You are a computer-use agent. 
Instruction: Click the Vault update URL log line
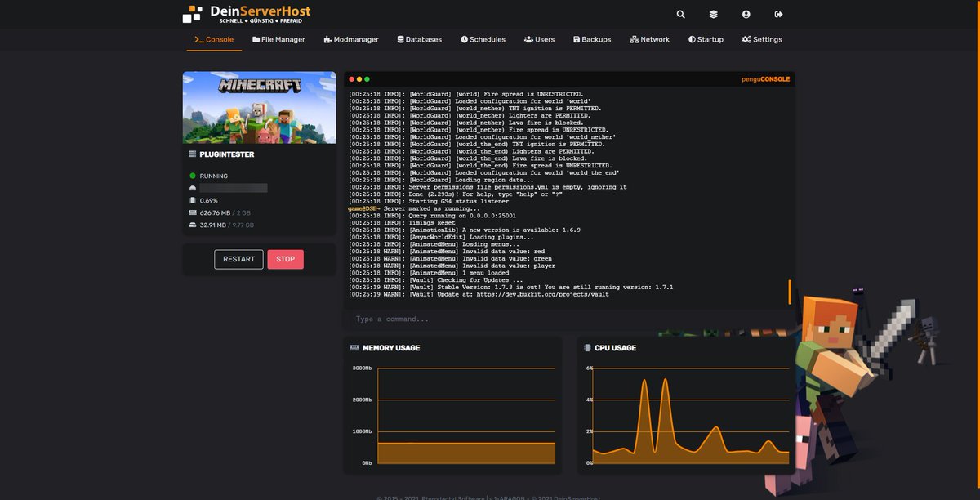(x=479, y=294)
